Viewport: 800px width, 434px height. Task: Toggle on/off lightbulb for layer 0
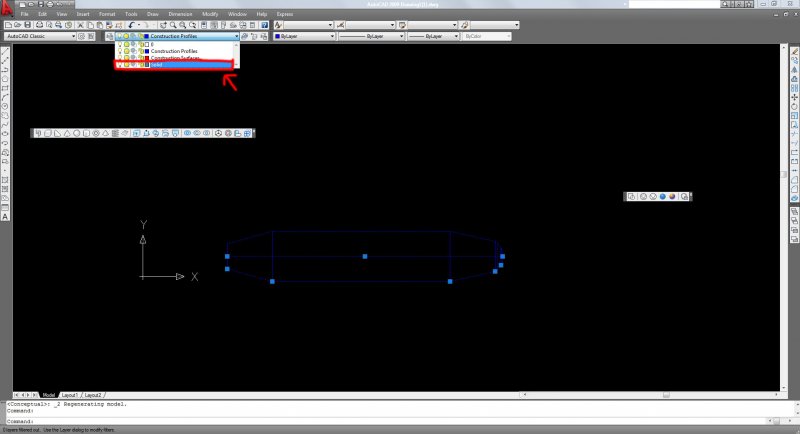pos(119,44)
